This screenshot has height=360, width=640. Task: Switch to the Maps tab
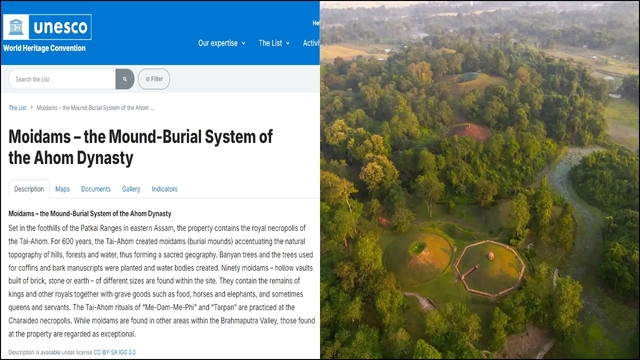pyautogui.click(x=62, y=189)
